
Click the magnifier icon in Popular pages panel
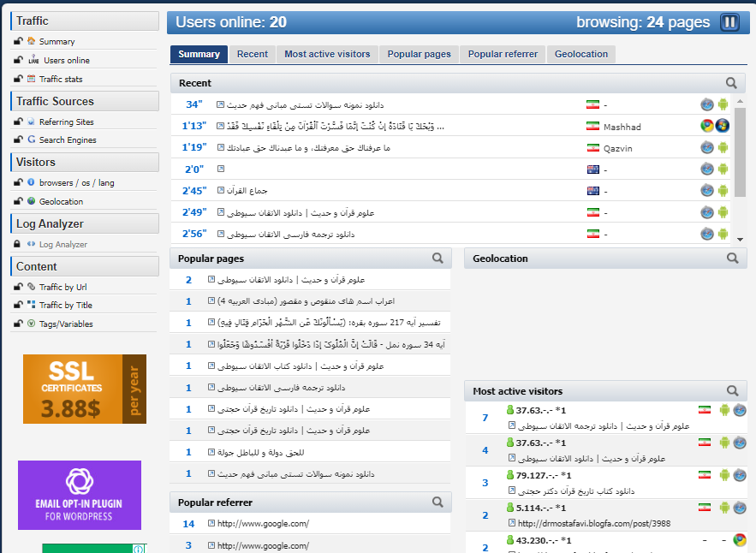pos(438,258)
